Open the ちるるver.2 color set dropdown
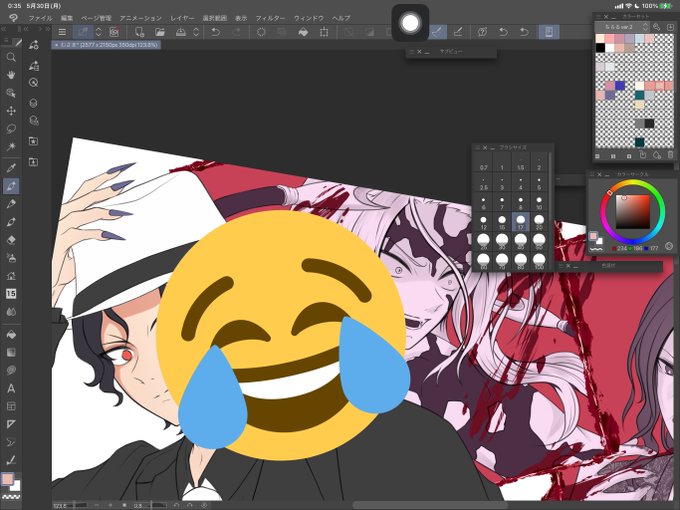The width and height of the screenshot is (680, 510). tap(622, 27)
